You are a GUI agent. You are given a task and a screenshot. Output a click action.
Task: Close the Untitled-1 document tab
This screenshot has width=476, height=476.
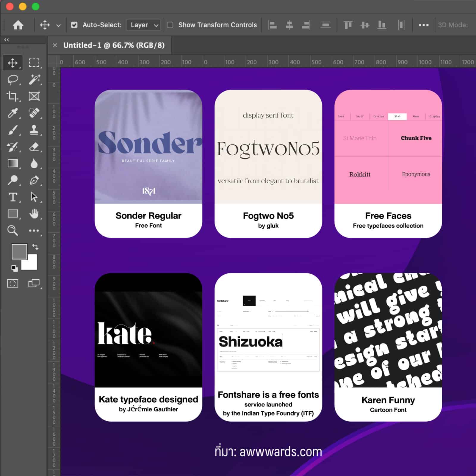[55, 45]
